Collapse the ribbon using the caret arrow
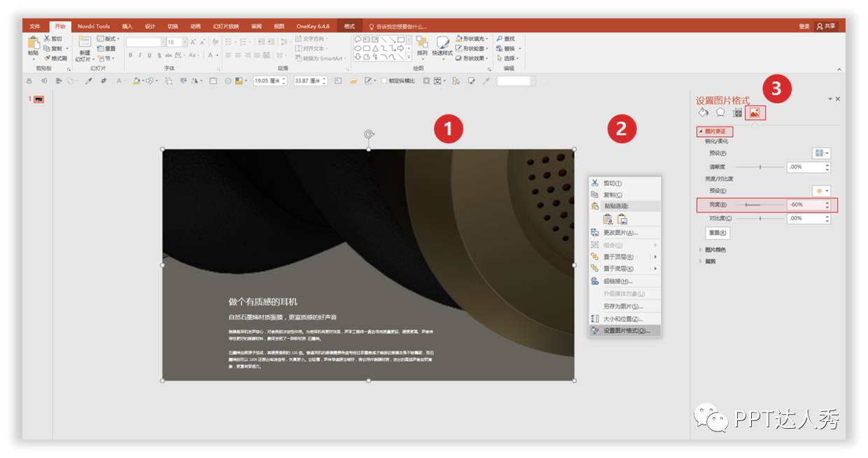Screen dimensions: 868x458 pos(839,69)
